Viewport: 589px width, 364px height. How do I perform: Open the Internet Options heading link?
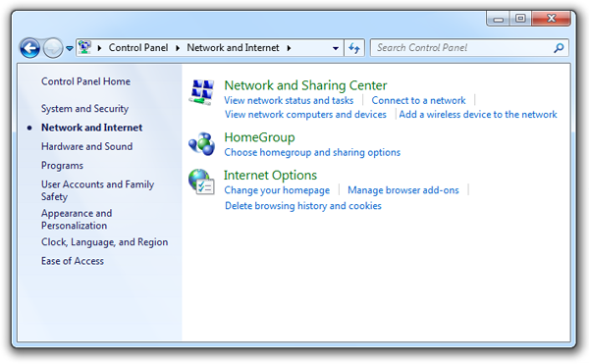[270, 176]
